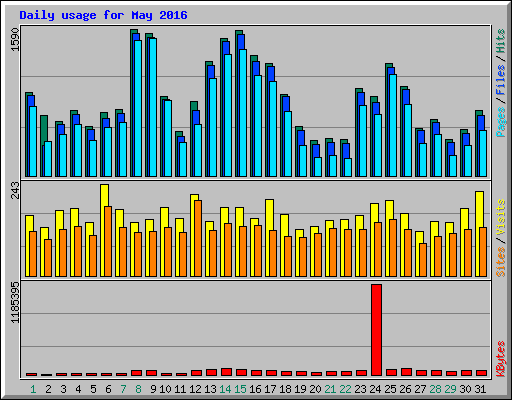The image size is (512, 400).
Task: Click the 1590 axis value
Action: 15,40
